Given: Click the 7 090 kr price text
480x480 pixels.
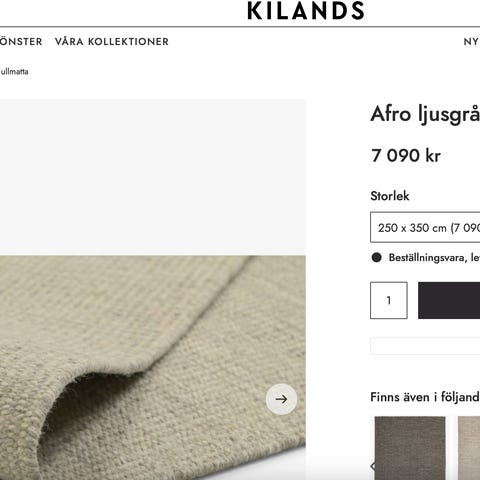Looking at the screenshot, I should (406, 156).
